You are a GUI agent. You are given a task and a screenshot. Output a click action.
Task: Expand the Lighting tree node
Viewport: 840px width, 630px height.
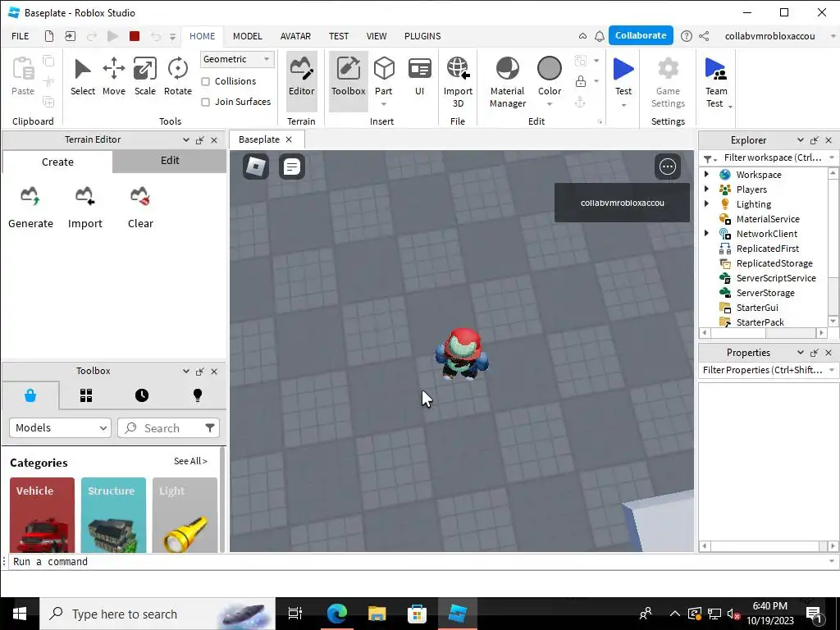click(706, 203)
